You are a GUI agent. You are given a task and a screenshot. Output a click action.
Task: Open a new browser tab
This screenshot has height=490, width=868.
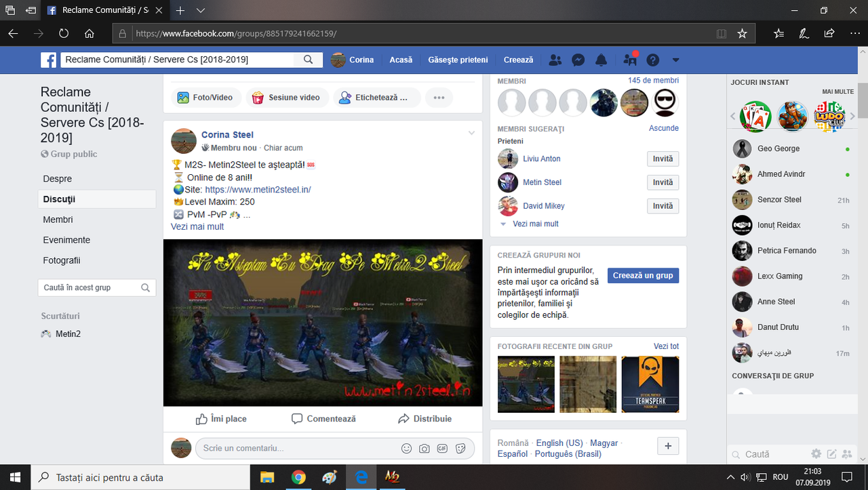click(x=180, y=11)
